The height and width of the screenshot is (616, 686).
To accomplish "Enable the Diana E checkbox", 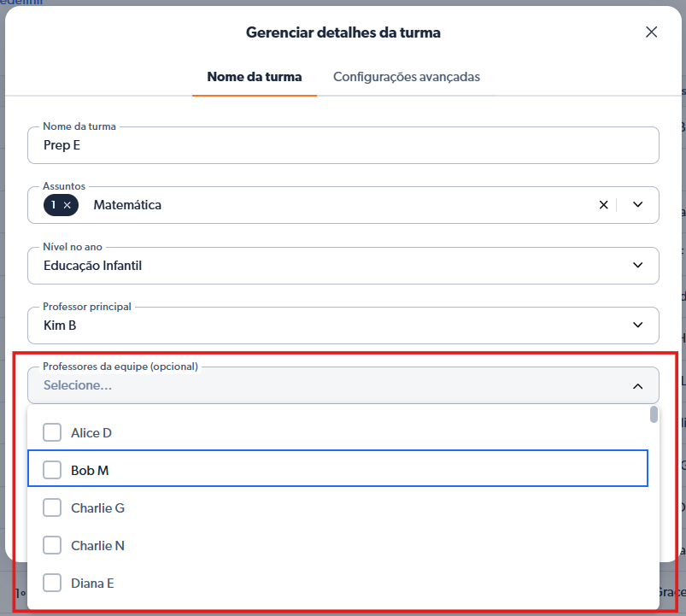I will click(52, 583).
